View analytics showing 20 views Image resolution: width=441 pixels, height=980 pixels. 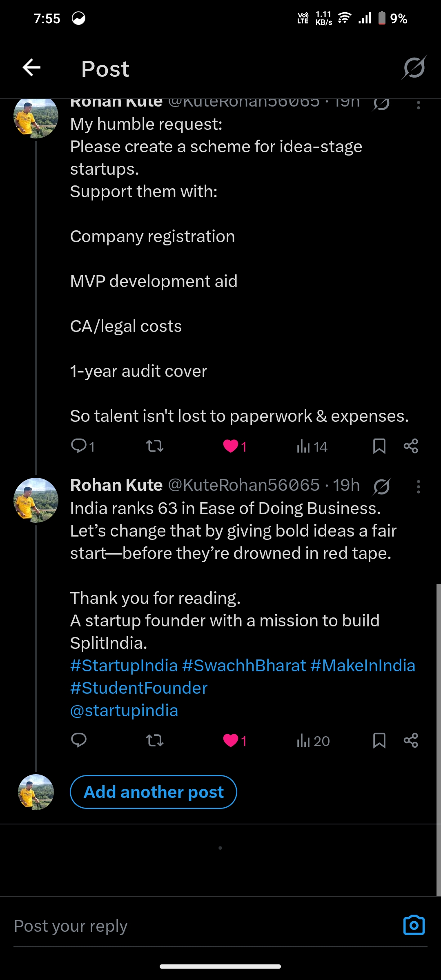click(x=313, y=741)
